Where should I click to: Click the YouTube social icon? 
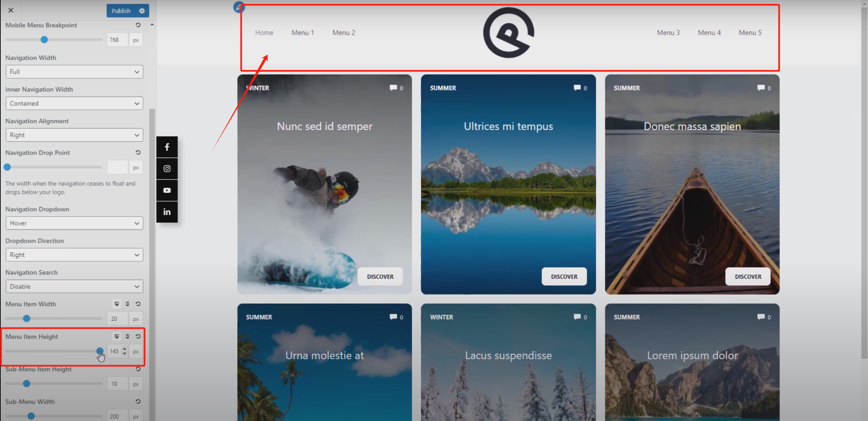pos(167,191)
